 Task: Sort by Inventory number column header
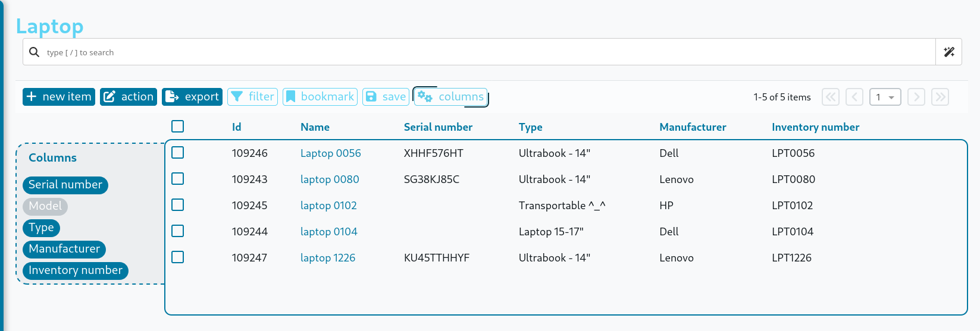pos(815,127)
